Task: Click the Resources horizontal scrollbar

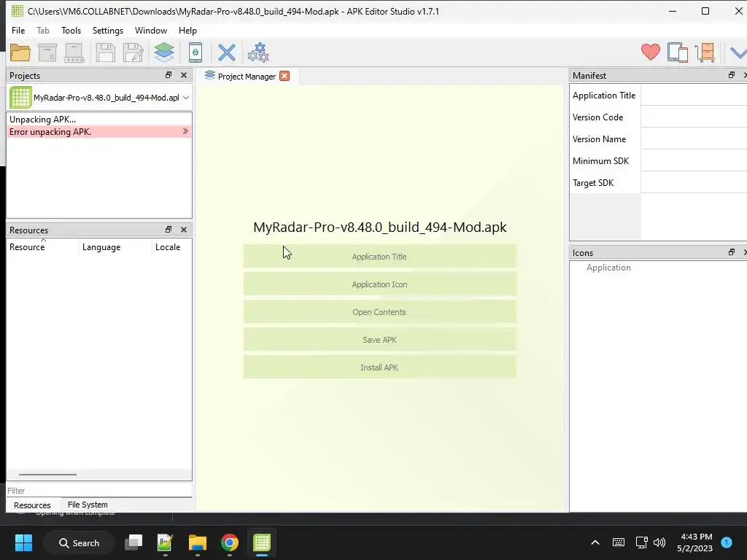Action: pos(47,474)
